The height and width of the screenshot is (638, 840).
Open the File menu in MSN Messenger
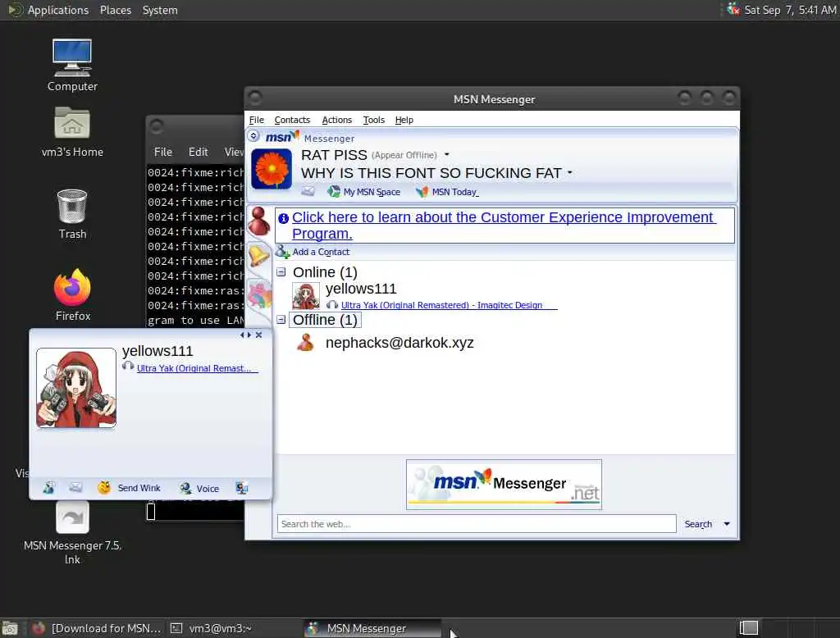(x=257, y=120)
